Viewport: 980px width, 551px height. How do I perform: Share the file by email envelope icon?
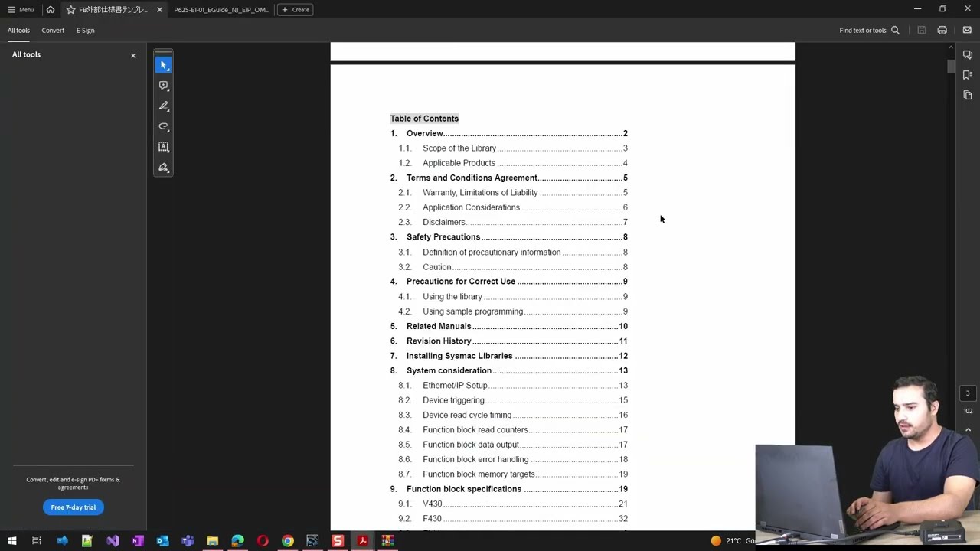(967, 31)
